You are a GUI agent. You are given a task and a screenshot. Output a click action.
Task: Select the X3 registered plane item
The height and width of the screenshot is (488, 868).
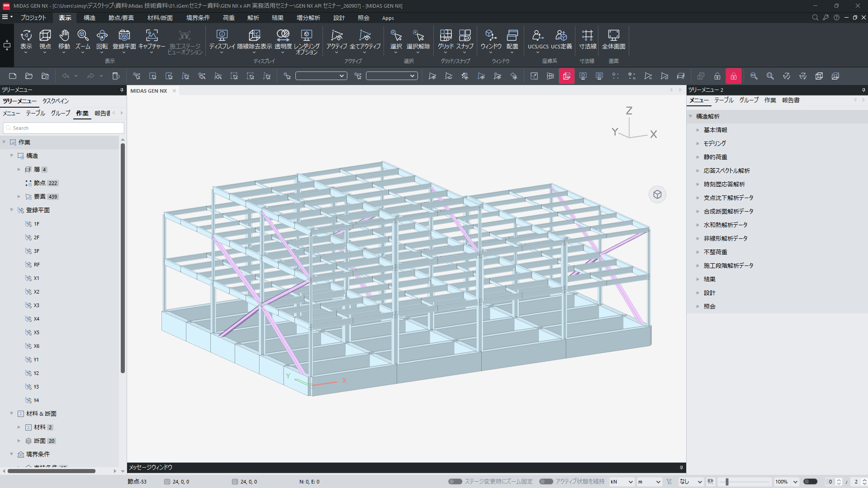pyautogui.click(x=36, y=305)
